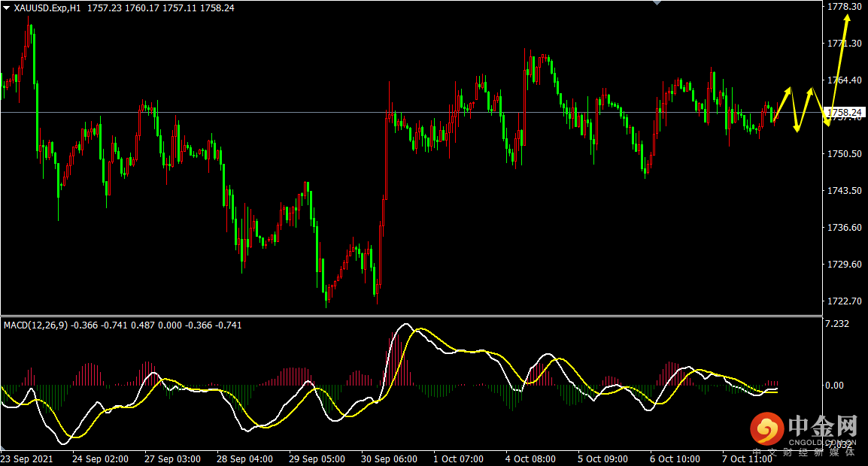
Task: Select the XAUUSD.Exp,H1 chart title text
Action: pyautogui.click(x=48, y=8)
